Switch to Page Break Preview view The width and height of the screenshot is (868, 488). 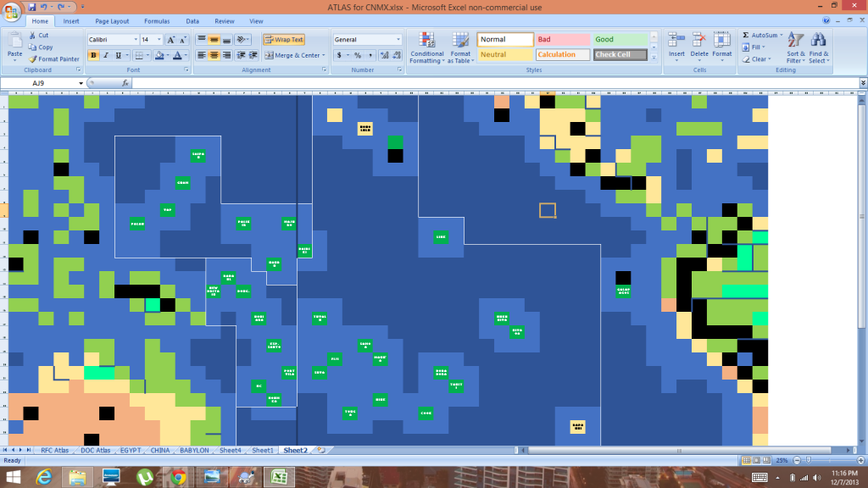click(x=766, y=460)
